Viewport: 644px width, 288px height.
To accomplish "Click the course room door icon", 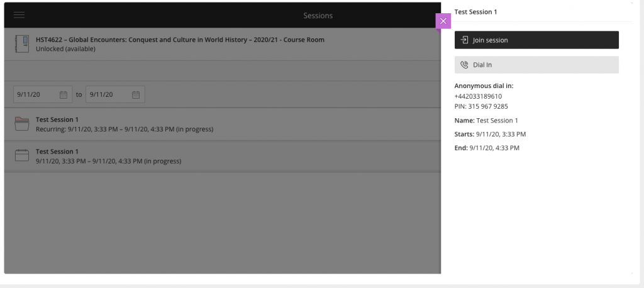I will [x=22, y=43].
